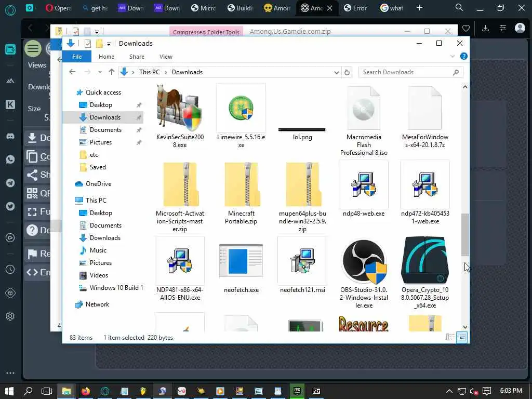Show hidden system tray icons

click(449, 391)
